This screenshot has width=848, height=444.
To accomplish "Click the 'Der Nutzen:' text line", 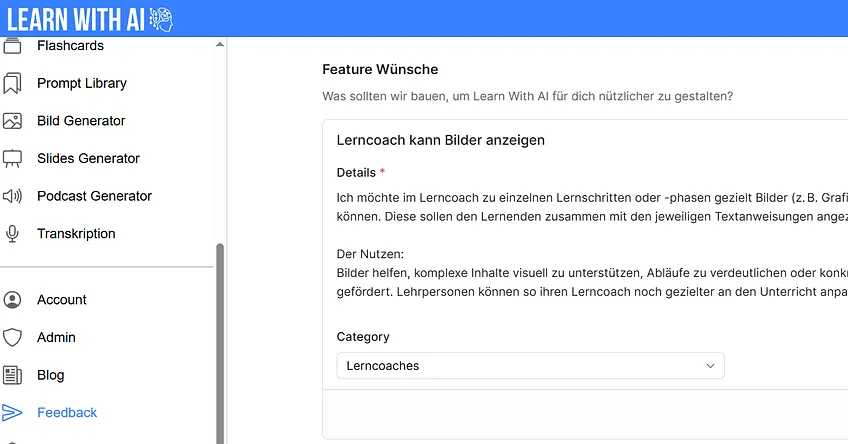I will point(370,254).
